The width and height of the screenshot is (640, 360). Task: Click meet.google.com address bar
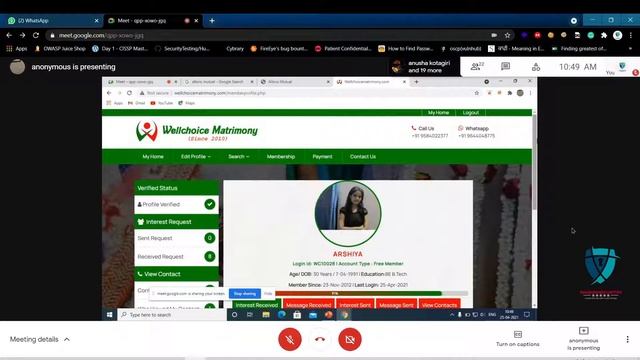point(269,36)
